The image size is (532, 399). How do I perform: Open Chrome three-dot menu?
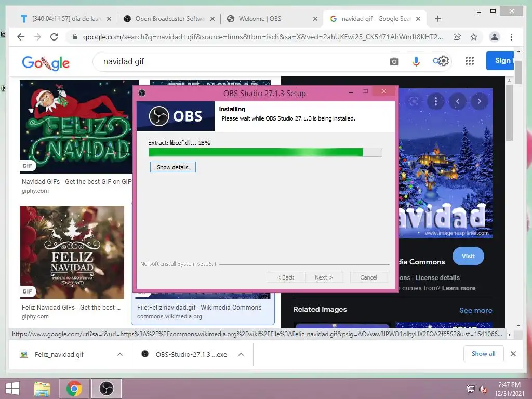coord(511,37)
